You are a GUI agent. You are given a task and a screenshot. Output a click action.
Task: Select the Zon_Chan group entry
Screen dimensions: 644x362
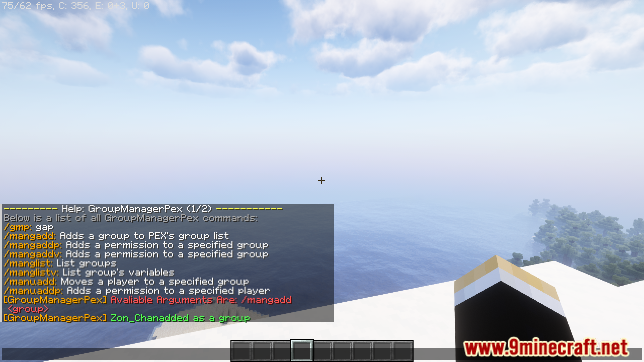pos(126,317)
